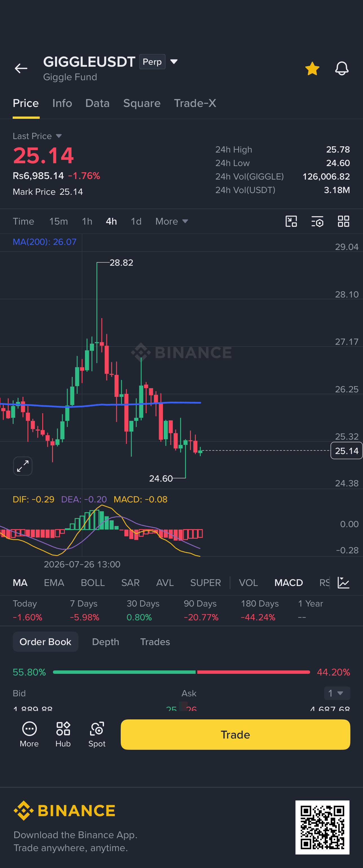Select the Order Book view
The height and width of the screenshot is (868, 363).
tap(46, 641)
